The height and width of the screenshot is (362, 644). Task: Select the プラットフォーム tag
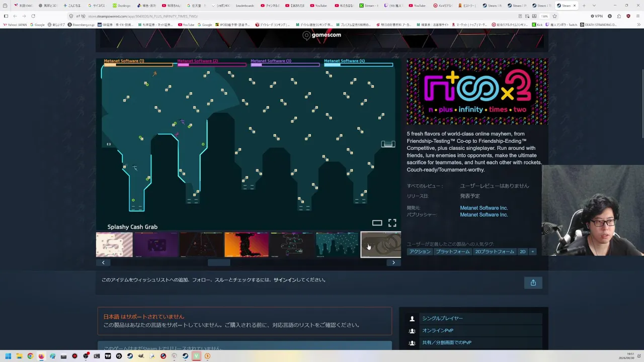coord(453,251)
